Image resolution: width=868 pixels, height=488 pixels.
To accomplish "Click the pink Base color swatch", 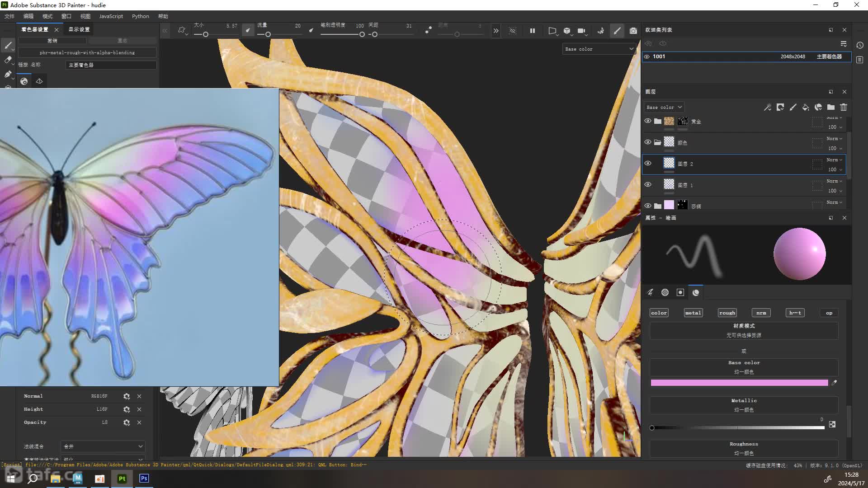I will pos(739,383).
